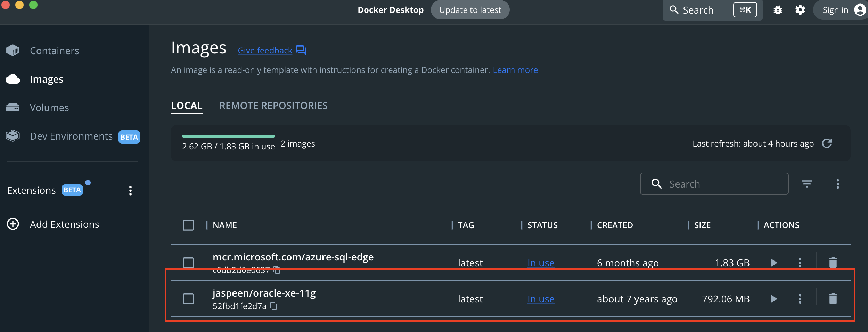868x332 pixels.
Task: Copy image ID 52fbd1fe2d7a
Action: coord(274,306)
